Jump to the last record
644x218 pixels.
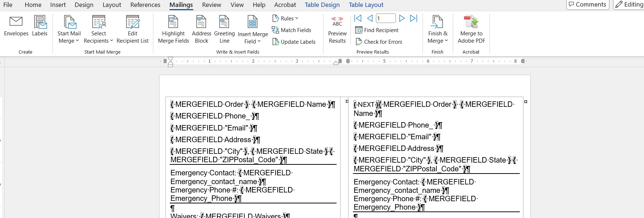point(414,18)
